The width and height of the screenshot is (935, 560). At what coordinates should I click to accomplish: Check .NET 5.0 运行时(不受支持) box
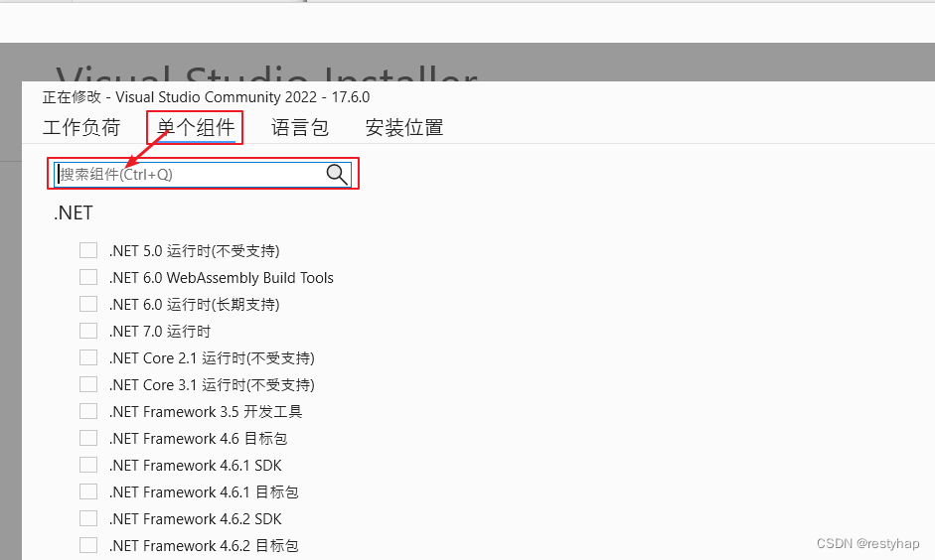click(x=88, y=250)
